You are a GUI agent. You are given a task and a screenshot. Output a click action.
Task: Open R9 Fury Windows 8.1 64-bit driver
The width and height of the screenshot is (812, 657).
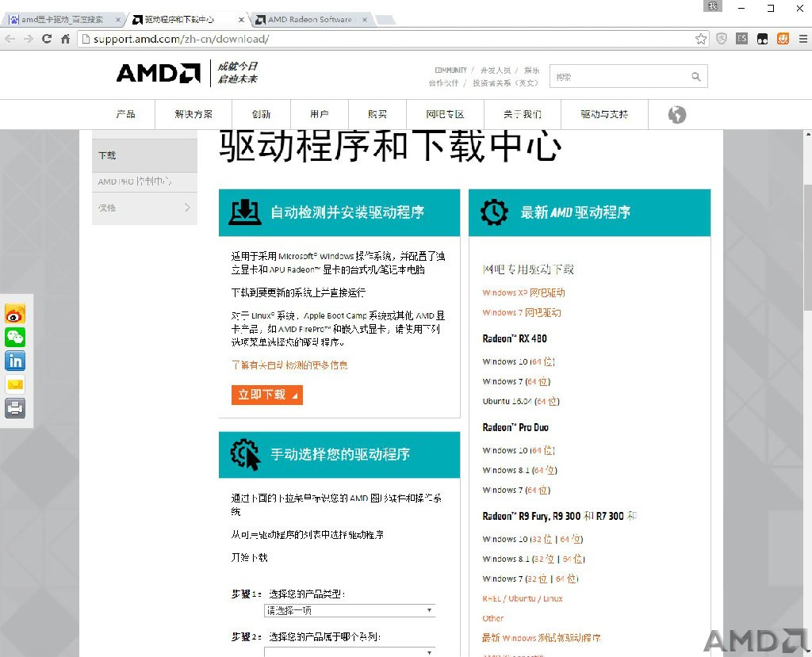point(573,559)
